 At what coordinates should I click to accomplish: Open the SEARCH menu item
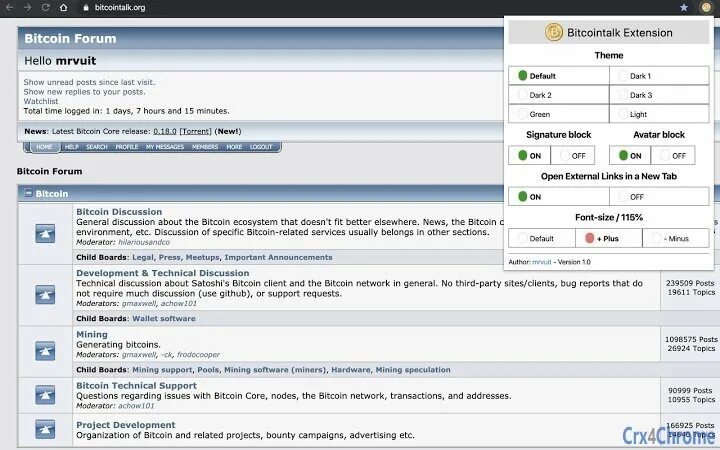point(97,147)
